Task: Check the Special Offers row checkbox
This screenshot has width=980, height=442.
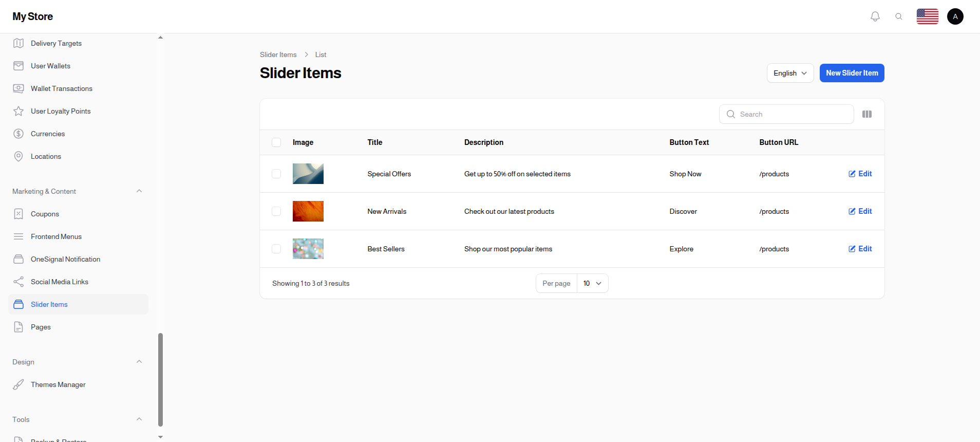Action: pyautogui.click(x=276, y=174)
